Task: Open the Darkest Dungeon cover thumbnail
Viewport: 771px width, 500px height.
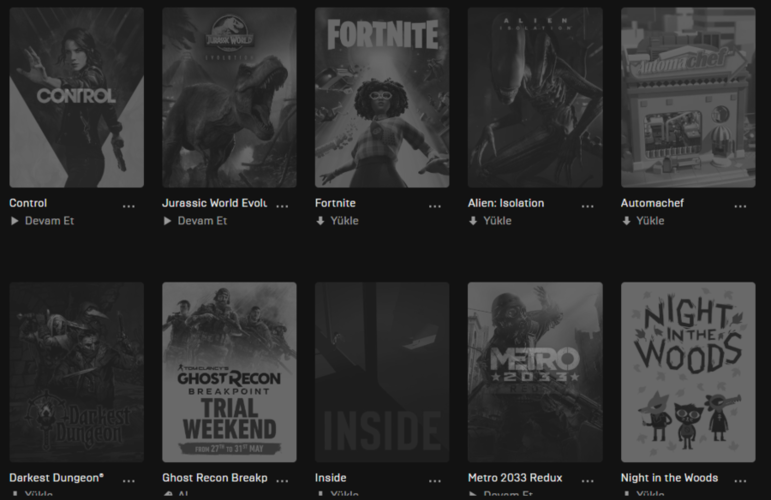Action: 77,372
